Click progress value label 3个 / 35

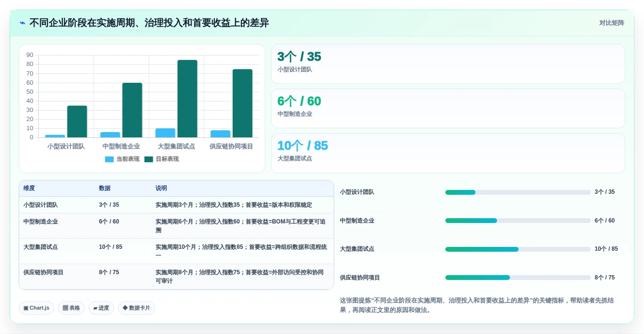[605, 192]
